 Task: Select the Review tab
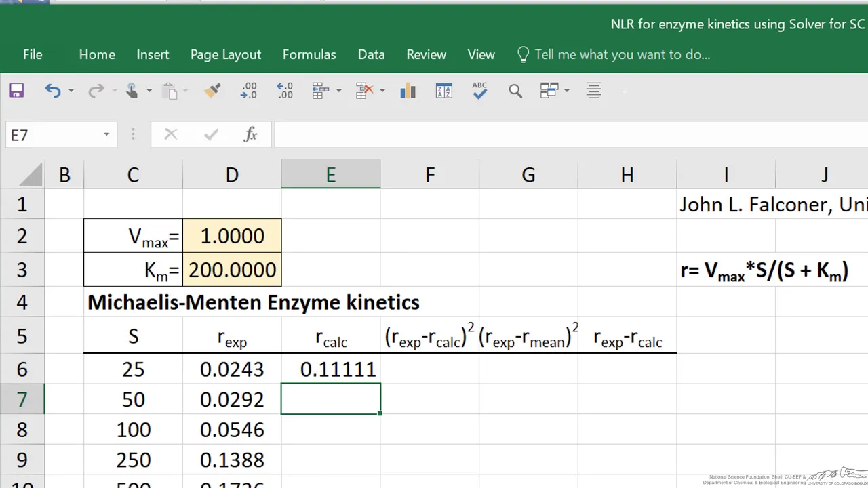[427, 55]
